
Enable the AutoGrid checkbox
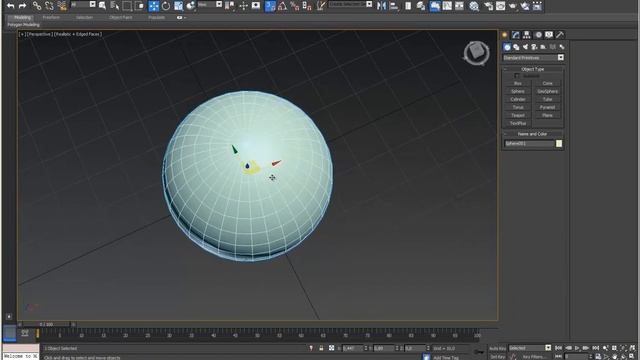[517, 76]
